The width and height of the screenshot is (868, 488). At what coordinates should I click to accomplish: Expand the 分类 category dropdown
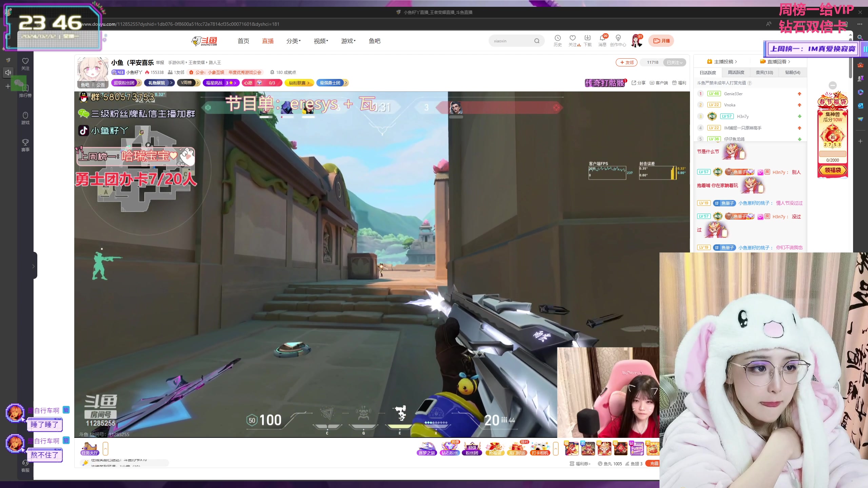[x=294, y=41]
